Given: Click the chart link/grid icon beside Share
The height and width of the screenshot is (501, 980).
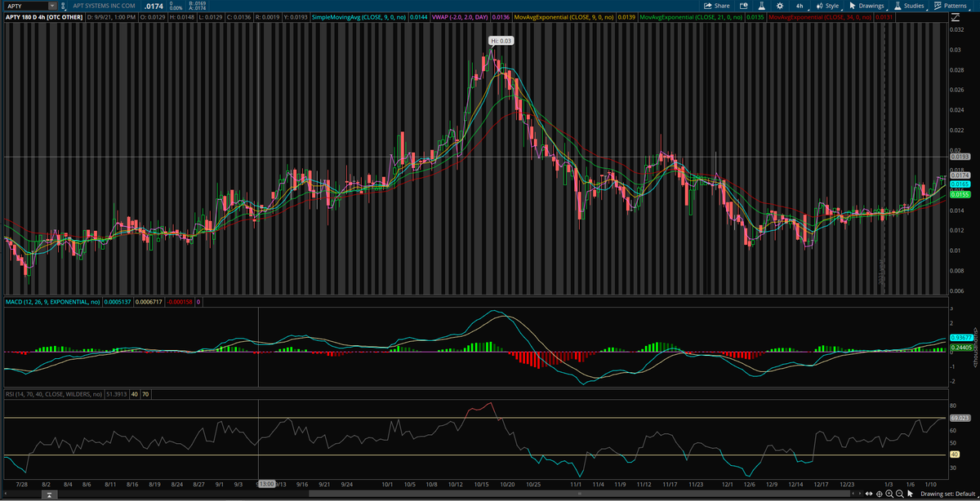Looking at the screenshot, I should 743,6.
